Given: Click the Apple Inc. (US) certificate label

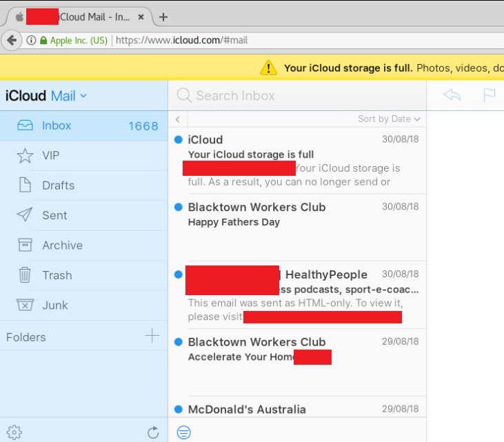Looking at the screenshot, I should (x=79, y=41).
